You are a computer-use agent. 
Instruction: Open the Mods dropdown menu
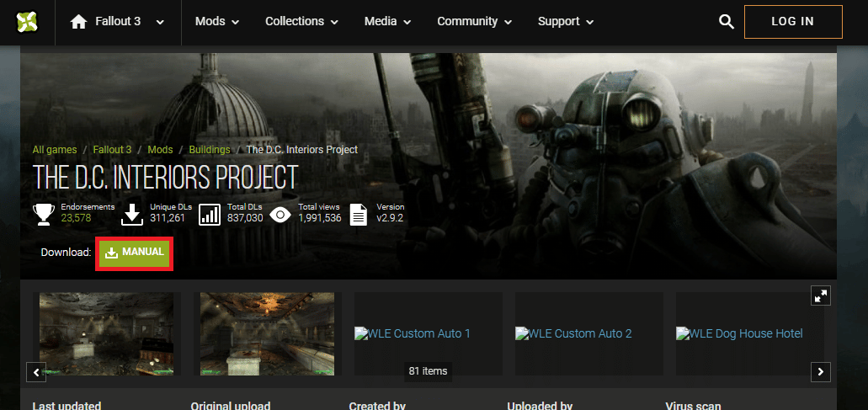coord(217,22)
